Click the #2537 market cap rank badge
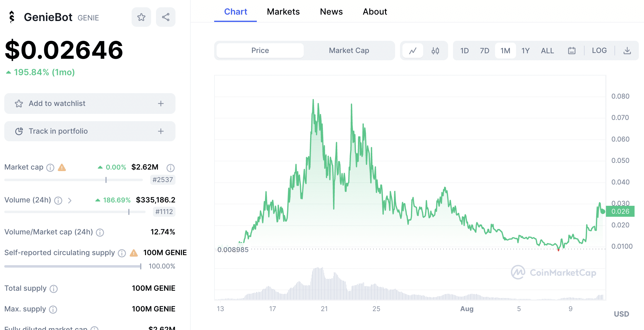 163,180
